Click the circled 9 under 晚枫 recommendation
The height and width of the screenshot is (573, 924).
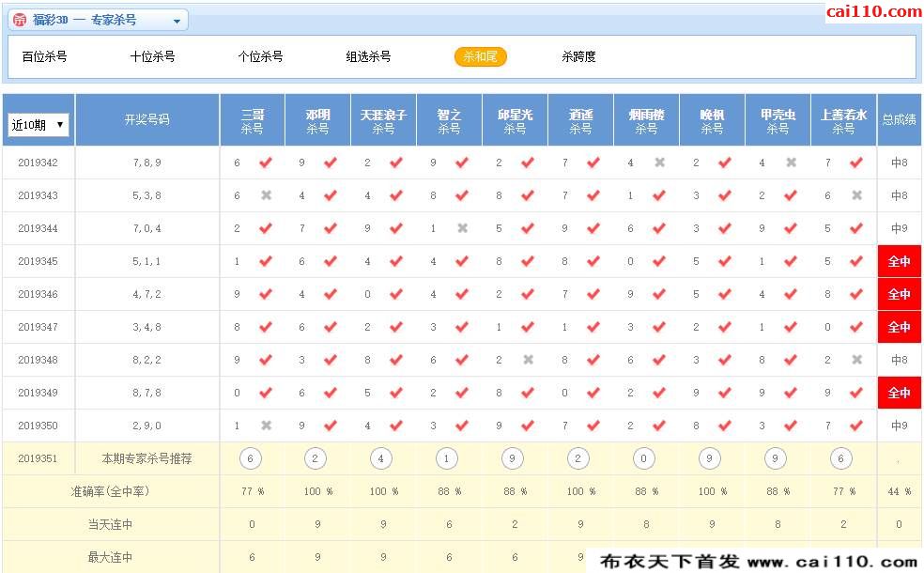click(710, 458)
